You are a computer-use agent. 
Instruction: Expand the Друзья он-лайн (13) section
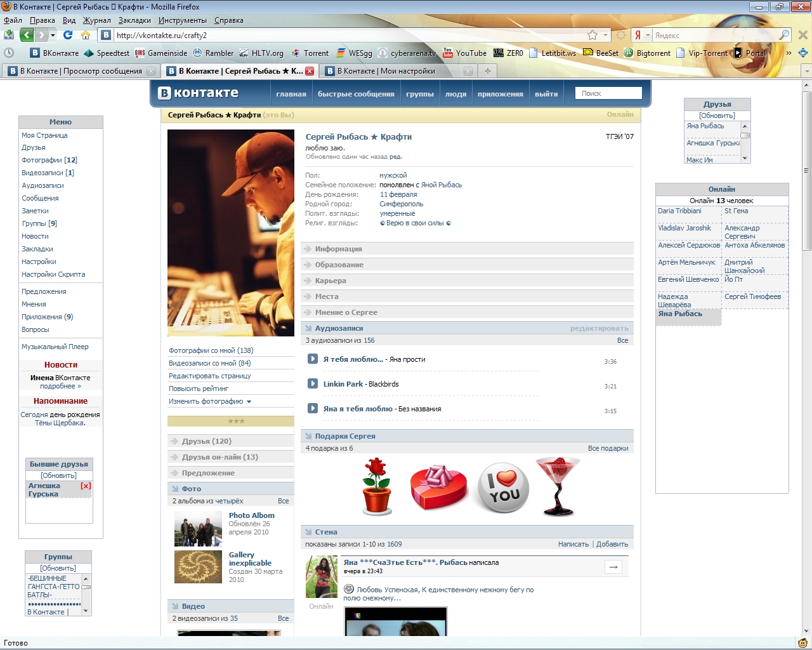(x=231, y=457)
